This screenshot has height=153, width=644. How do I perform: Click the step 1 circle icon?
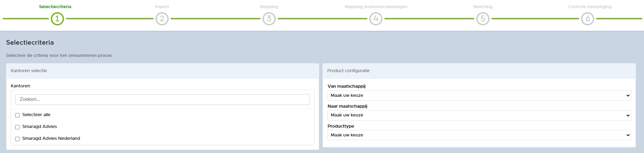pyautogui.click(x=57, y=19)
